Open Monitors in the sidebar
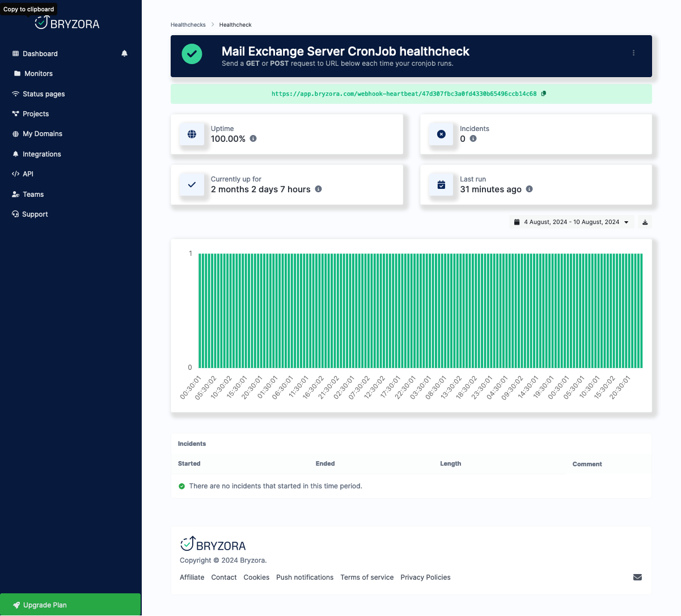Screen dimensions: 681x616 tap(38, 74)
